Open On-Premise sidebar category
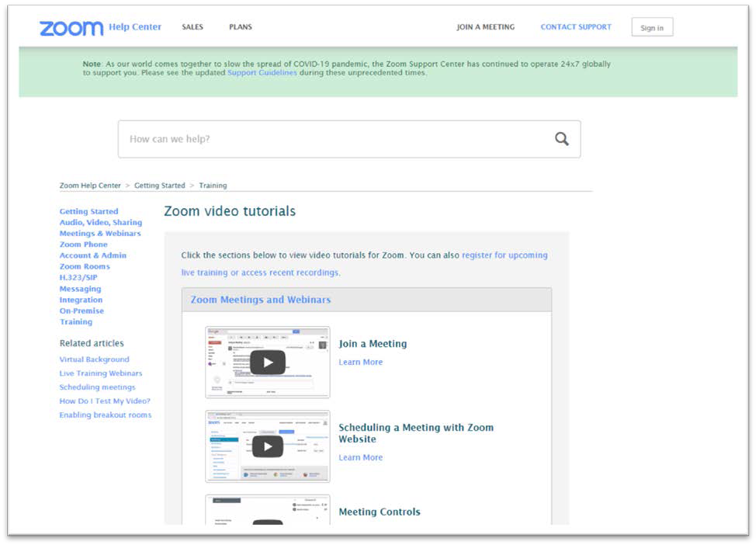Screen dimensions: 756x545 tap(81, 311)
